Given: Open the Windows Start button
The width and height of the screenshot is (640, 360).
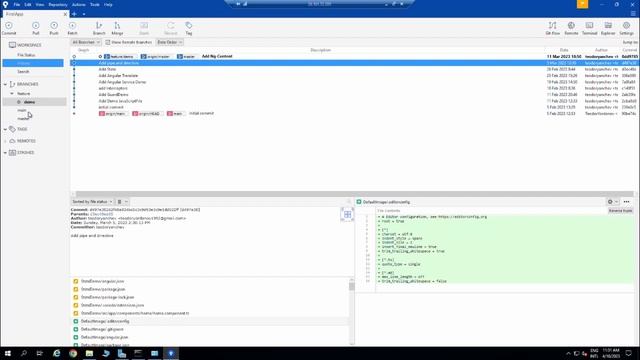Looking at the screenshot, I should tap(7, 353).
